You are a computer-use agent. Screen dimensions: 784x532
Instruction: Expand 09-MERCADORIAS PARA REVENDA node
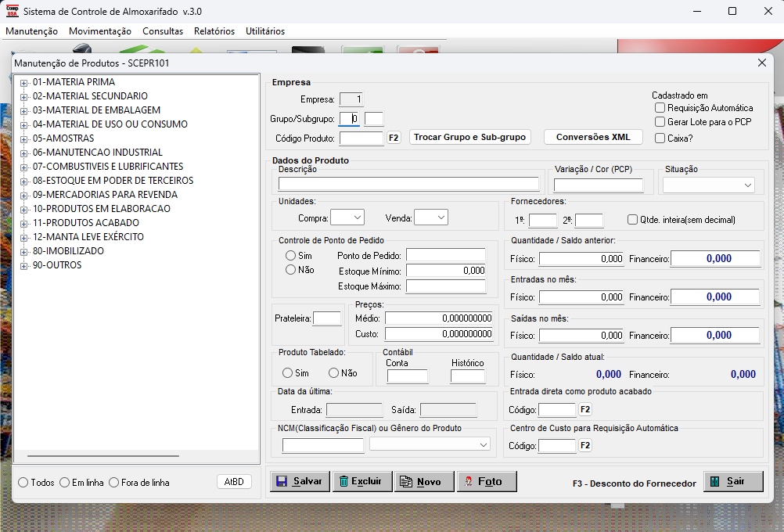pyautogui.click(x=23, y=196)
